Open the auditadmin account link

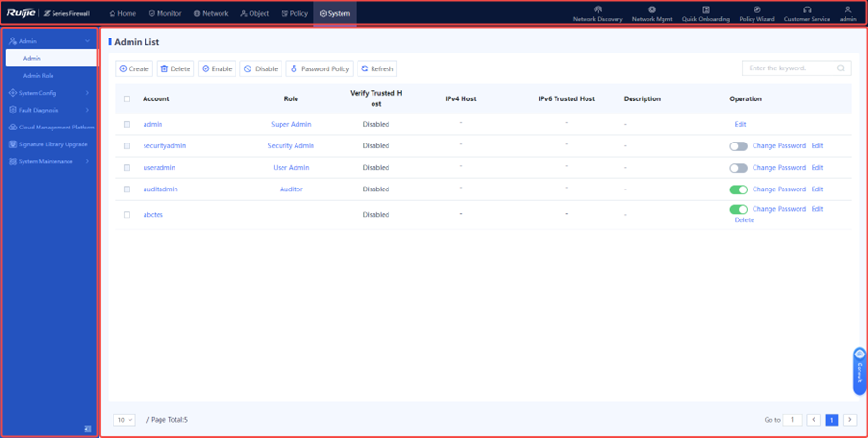click(x=160, y=189)
